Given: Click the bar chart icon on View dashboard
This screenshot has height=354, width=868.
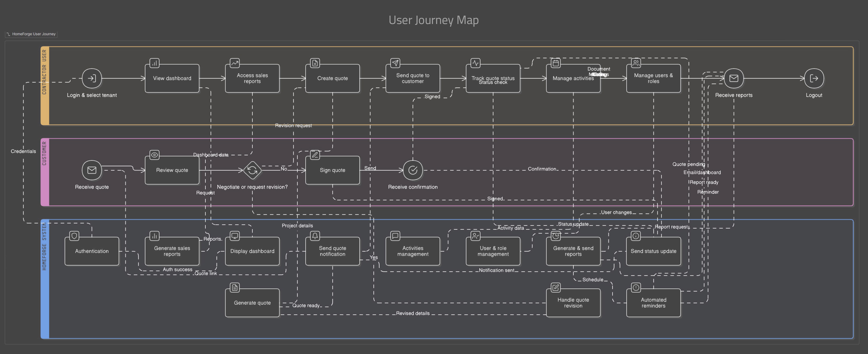Looking at the screenshot, I should click(x=154, y=63).
